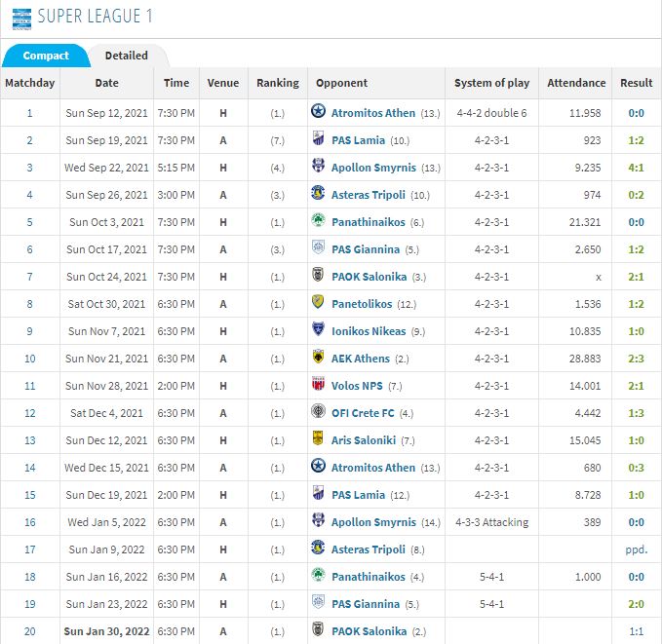Open Panathinaikos link in matchday 18 row
Viewport: 662px width, 644px height.
click(x=369, y=577)
